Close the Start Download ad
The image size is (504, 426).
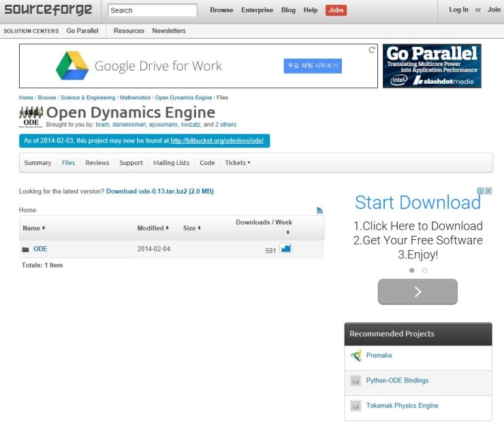click(488, 192)
